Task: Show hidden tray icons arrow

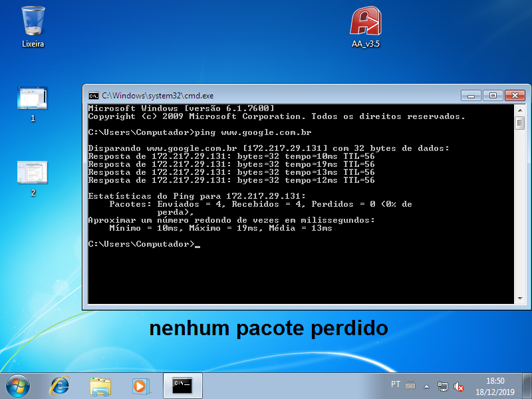Action: point(426,386)
